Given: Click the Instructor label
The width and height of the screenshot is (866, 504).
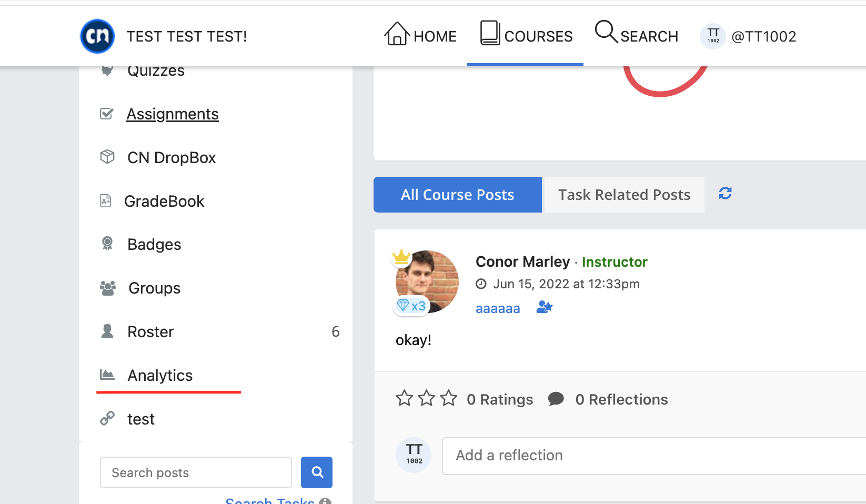Looking at the screenshot, I should pyautogui.click(x=615, y=262).
